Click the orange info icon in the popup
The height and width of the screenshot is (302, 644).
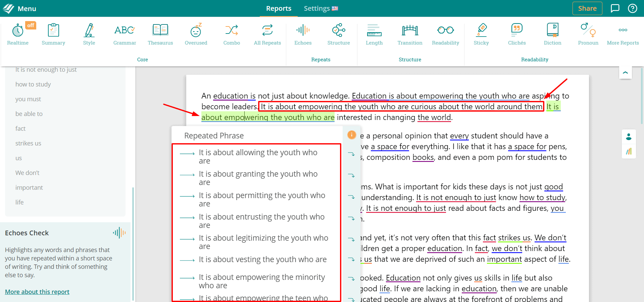click(x=351, y=135)
